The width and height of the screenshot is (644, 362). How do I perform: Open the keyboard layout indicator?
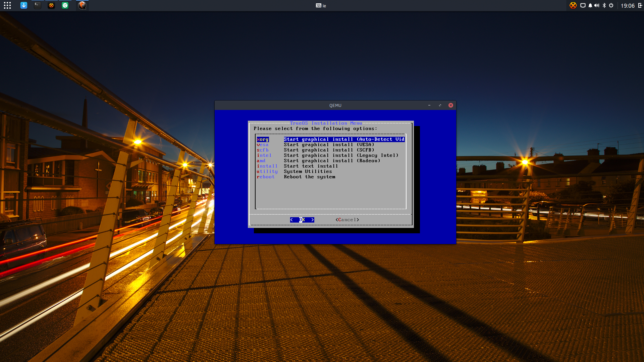[x=321, y=5]
